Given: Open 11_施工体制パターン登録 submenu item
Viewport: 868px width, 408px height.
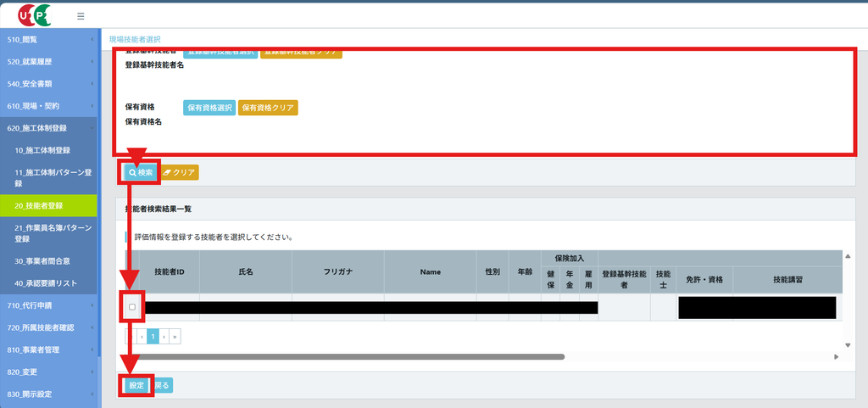Looking at the screenshot, I should click(x=48, y=177).
